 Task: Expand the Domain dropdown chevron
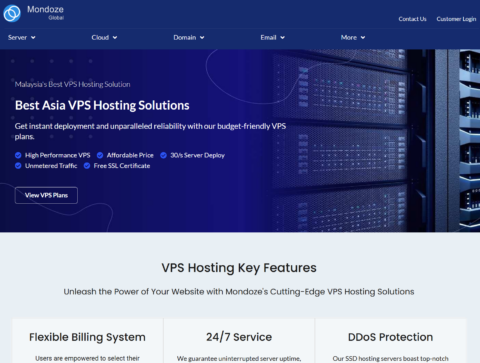point(202,38)
